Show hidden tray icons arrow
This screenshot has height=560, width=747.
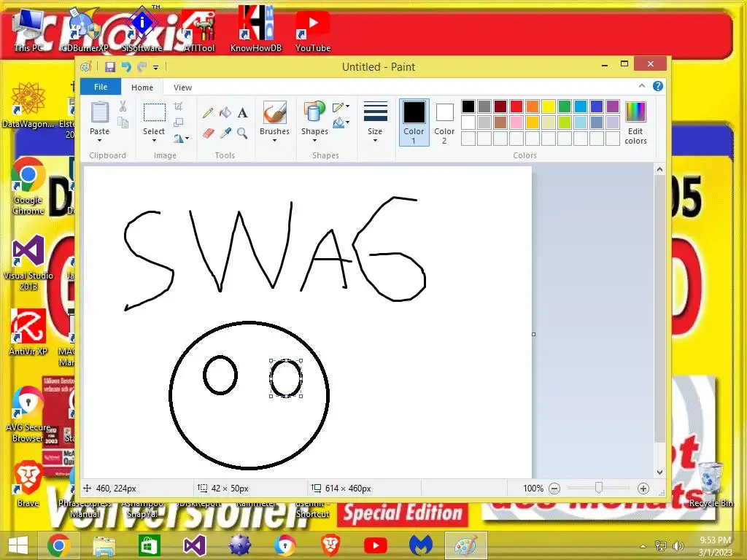(x=643, y=546)
